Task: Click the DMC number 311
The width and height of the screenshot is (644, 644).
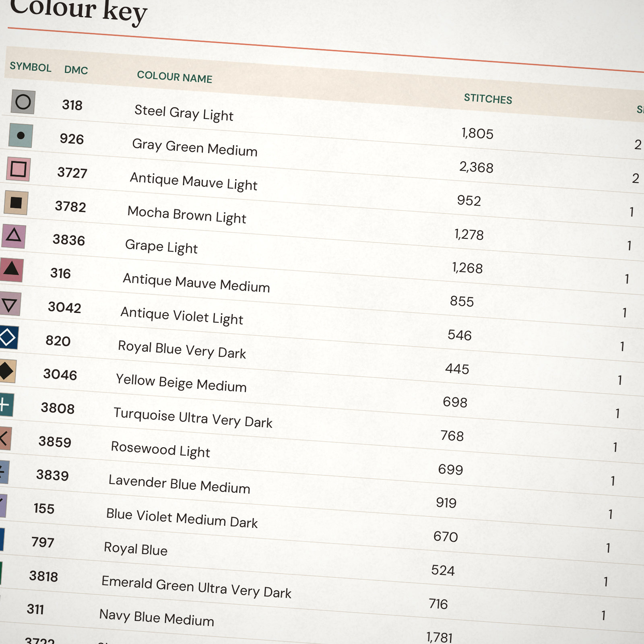Action: (x=35, y=609)
